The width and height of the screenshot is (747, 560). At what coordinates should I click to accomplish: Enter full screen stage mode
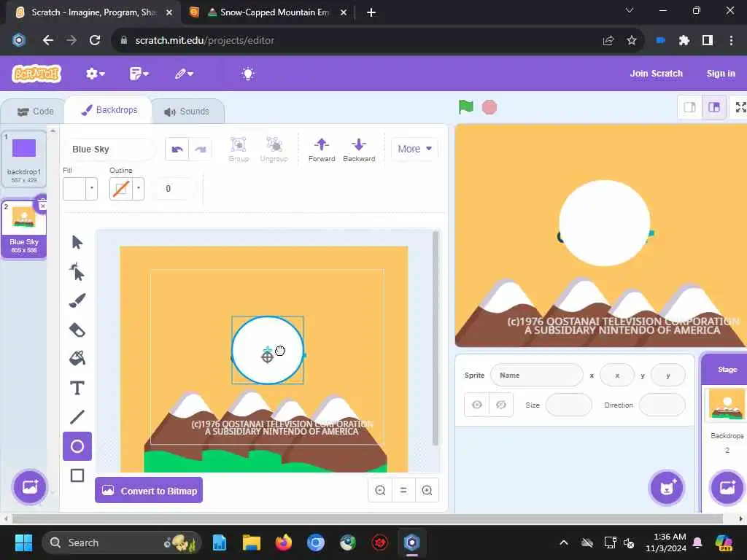[740, 107]
